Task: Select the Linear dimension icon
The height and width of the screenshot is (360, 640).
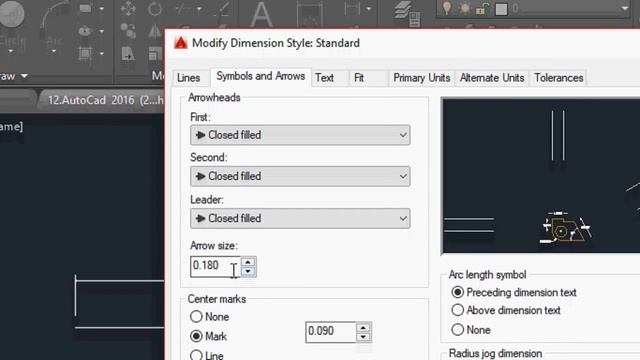Action: tap(352, 8)
